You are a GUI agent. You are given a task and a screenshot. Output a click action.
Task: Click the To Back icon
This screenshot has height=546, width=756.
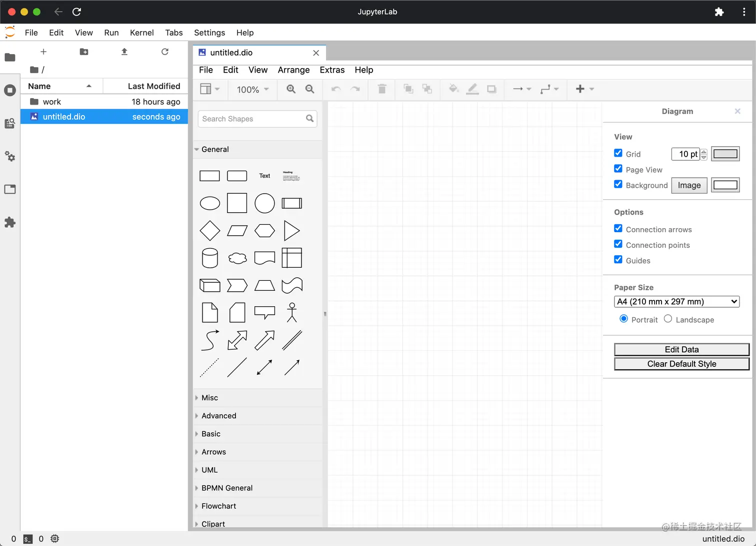[427, 89]
